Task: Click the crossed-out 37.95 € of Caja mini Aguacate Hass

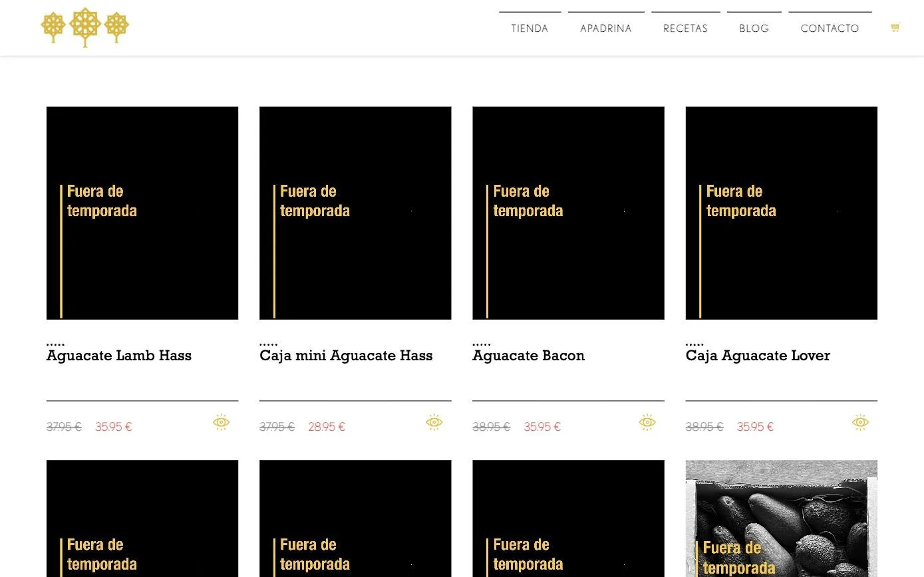Action: 277,427
